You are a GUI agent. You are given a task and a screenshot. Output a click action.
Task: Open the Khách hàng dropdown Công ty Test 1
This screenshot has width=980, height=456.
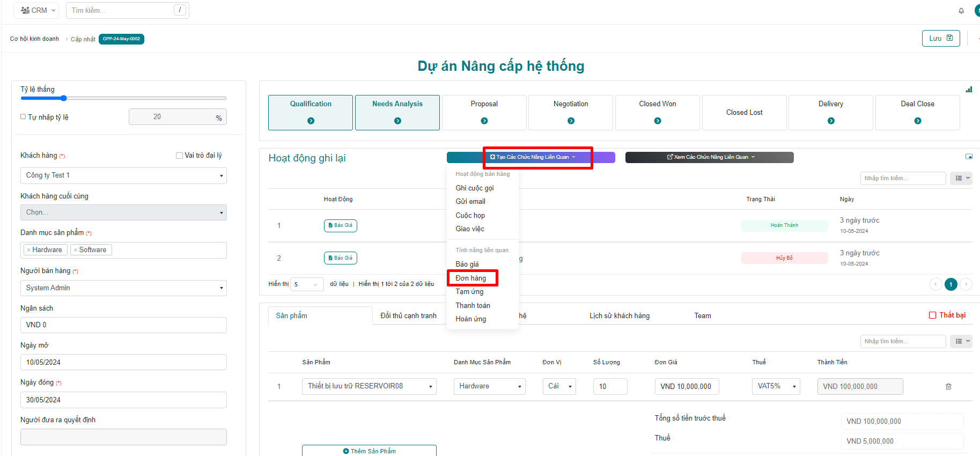(123, 175)
